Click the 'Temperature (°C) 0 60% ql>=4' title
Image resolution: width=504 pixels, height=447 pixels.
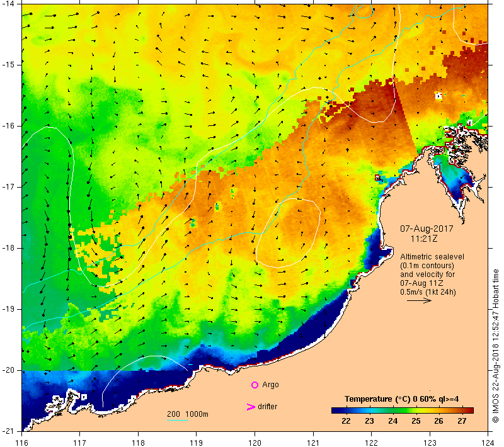pos(401,399)
